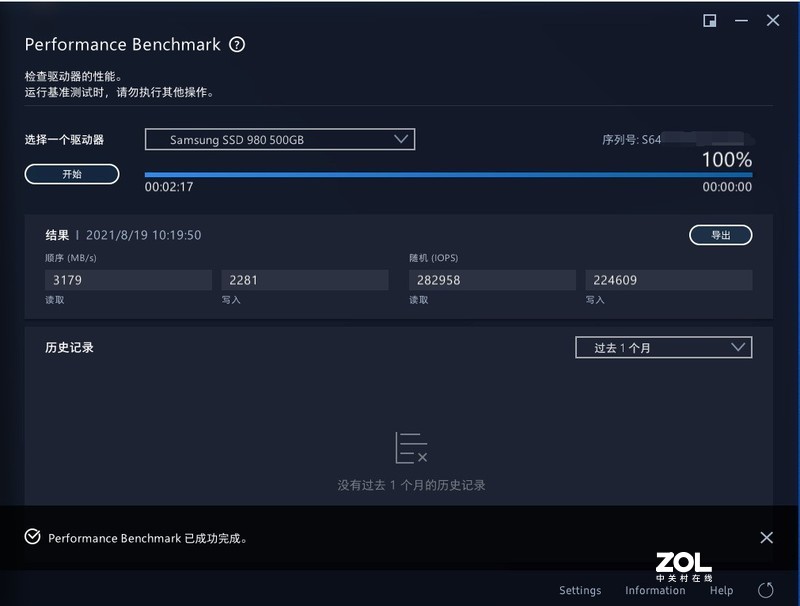The image size is (800, 606).
Task: Click the Performance Benchmark title
Action: [122, 44]
